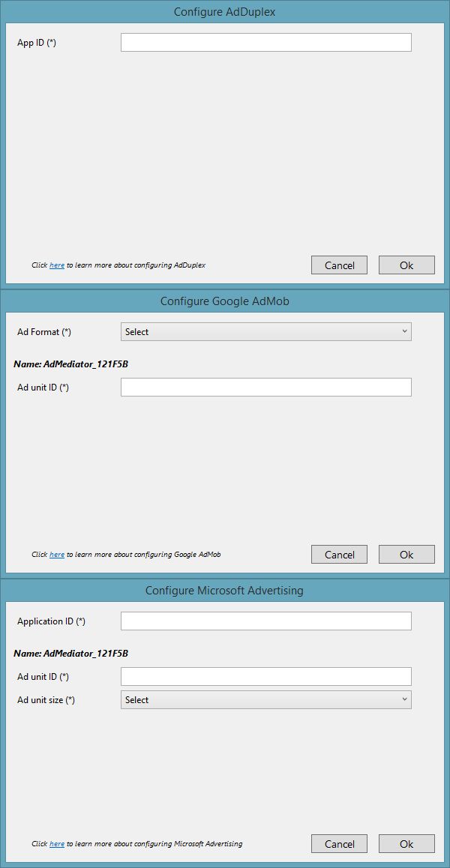The width and height of the screenshot is (450, 868).
Task: Expand the Ad unit size dropdown
Action: 266,699
